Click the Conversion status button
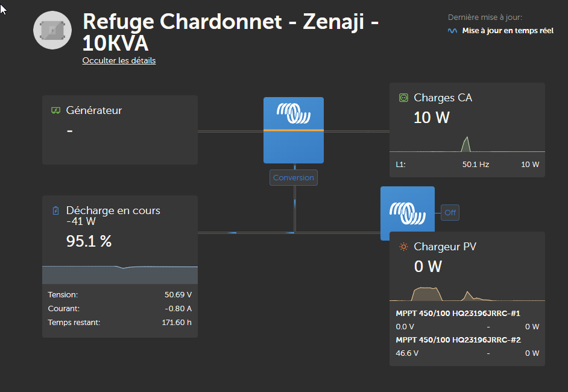This screenshot has height=392, width=568. pyautogui.click(x=294, y=177)
